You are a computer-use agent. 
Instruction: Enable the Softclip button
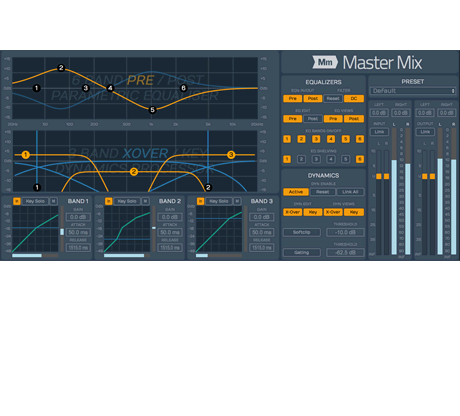point(302,232)
